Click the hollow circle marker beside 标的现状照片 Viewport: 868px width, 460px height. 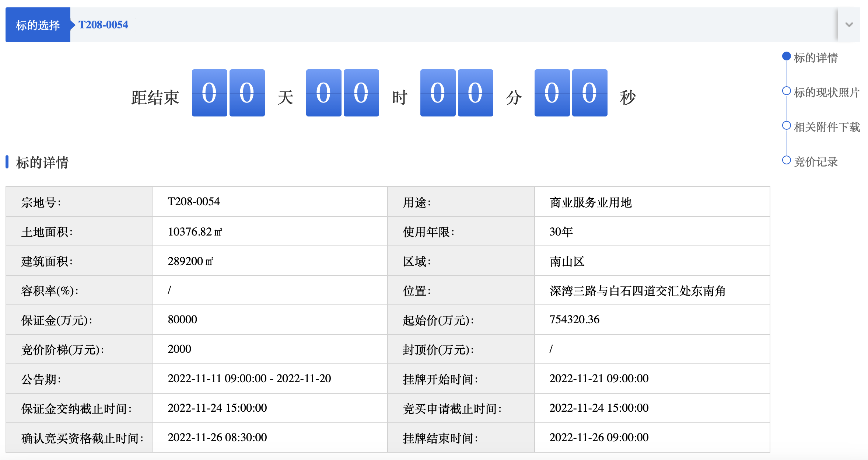click(x=786, y=91)
